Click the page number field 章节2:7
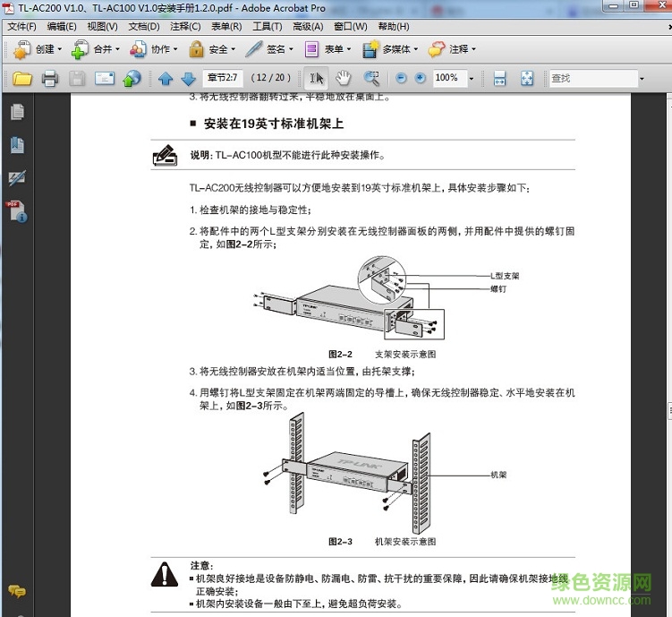The height and width of the screenshot is (617, 672). (x=222, y=78)
